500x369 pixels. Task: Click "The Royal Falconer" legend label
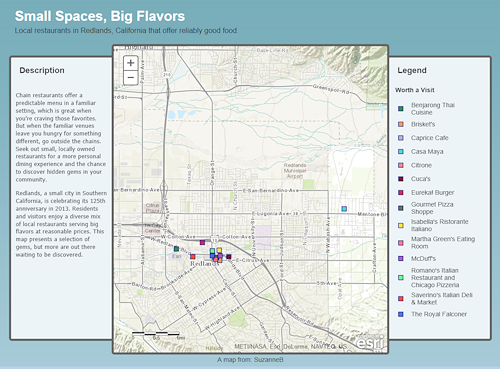pos(439,314)
